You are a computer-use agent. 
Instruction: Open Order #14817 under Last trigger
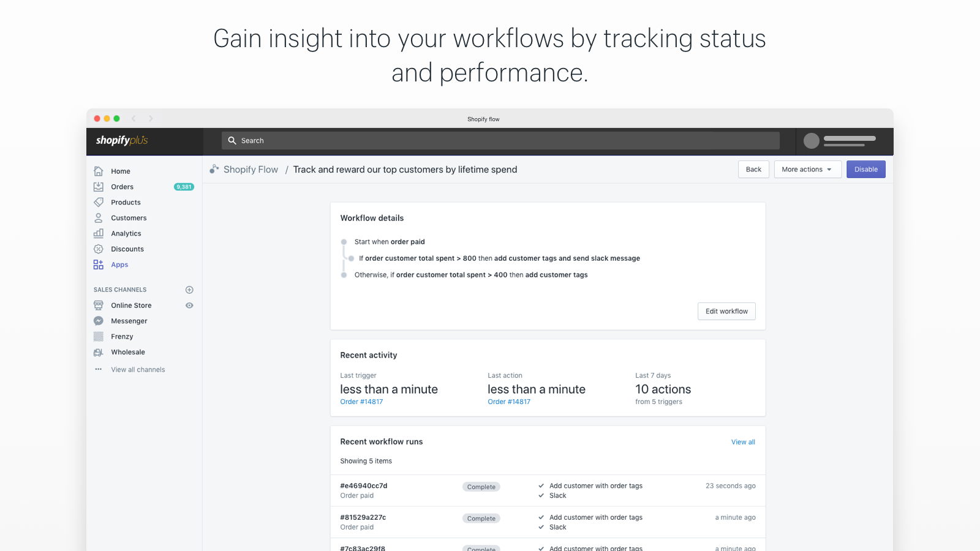[x=361, y=402]
